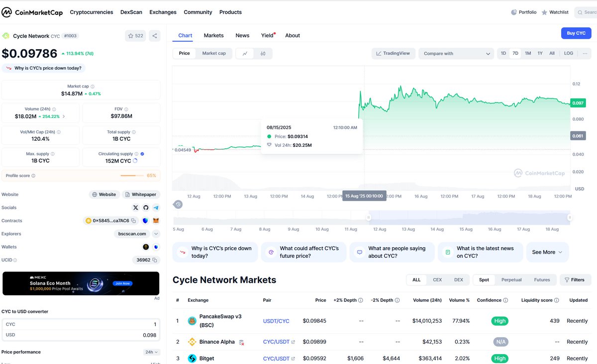Click left handle of chart range slider
The image size is (597, 364).
(369, 217)
